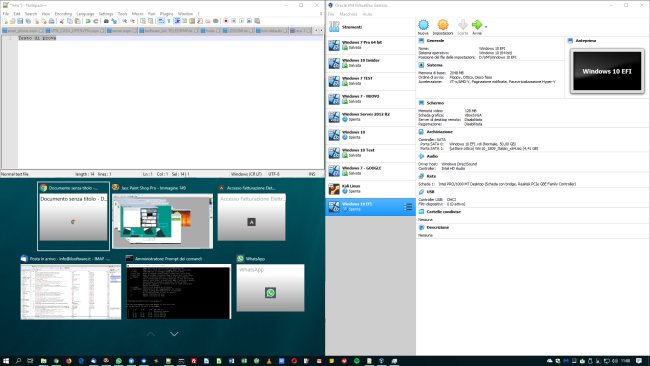Open the notification center icon in tray

click(638, 361)
